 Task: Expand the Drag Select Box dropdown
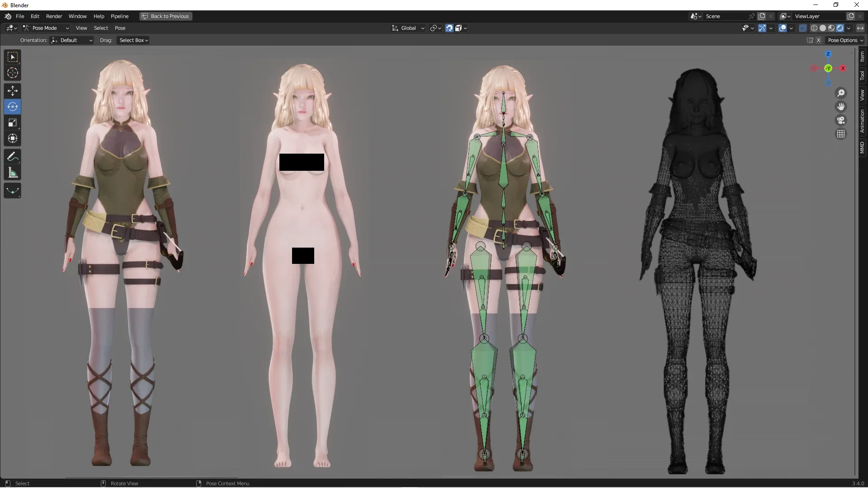point(133,40)
